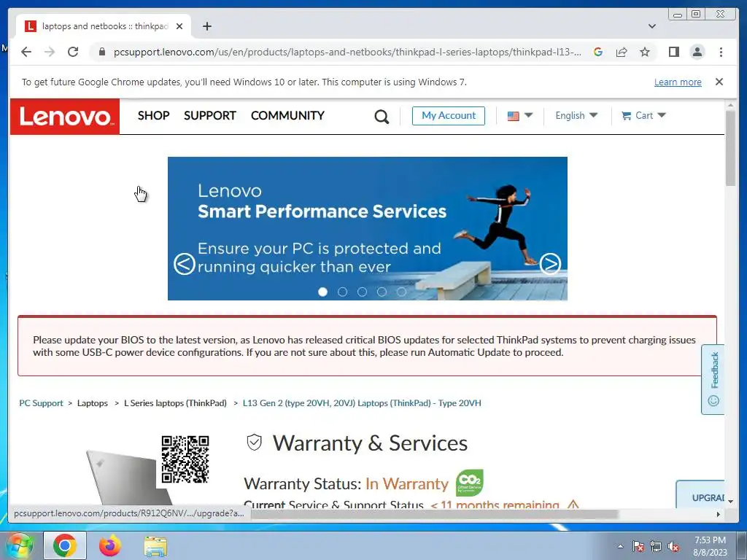
Task: Open L13 Gen 2 Type 20VH breadcrumb
Action: click(x=362, y=403)
